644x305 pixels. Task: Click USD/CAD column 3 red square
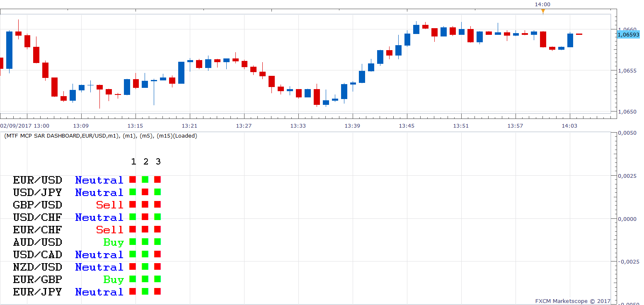(157, 254)
